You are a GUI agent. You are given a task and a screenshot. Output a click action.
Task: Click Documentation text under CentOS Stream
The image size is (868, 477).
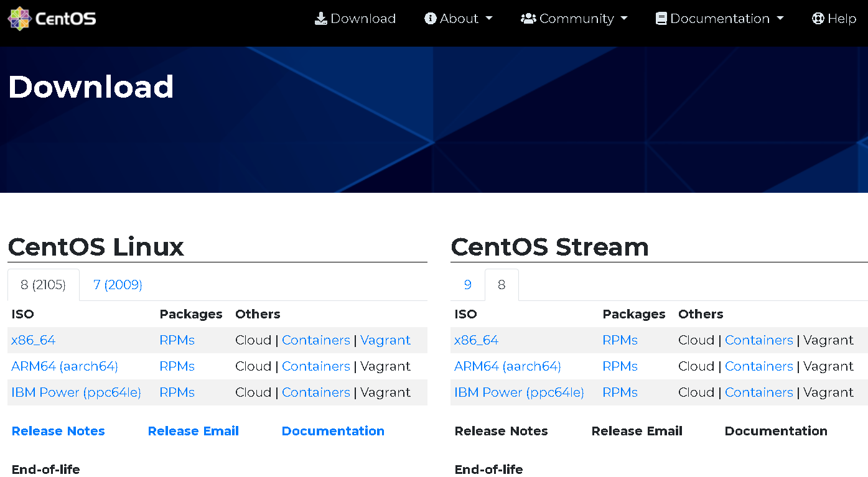(x=776, y=431)
